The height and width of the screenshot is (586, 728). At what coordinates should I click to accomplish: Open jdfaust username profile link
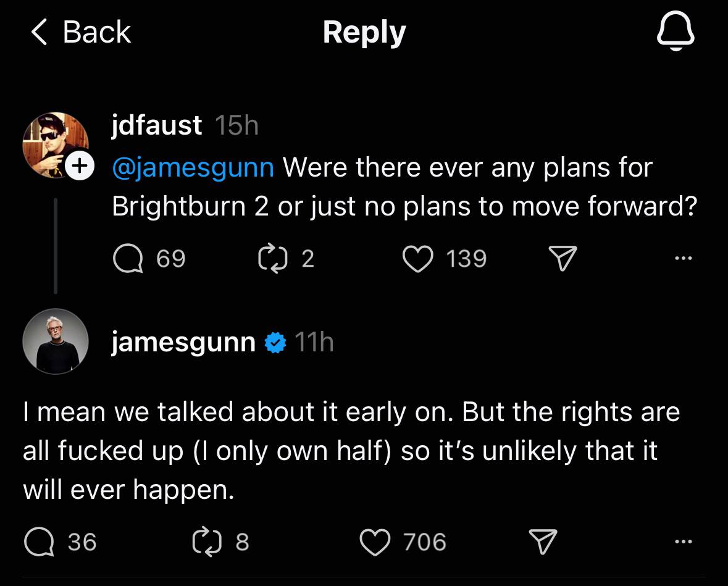coord(157,125)
